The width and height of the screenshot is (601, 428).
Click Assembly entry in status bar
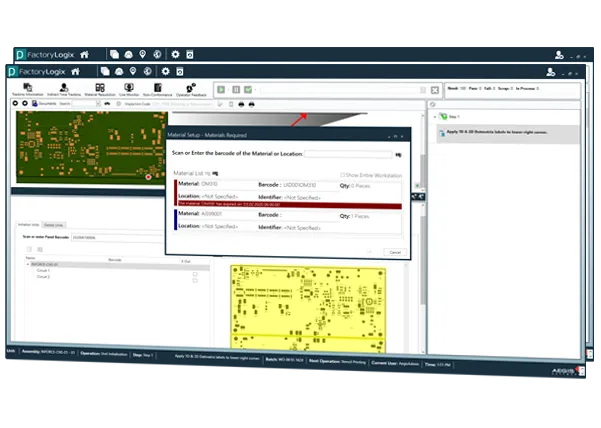[x=49, y=352]
